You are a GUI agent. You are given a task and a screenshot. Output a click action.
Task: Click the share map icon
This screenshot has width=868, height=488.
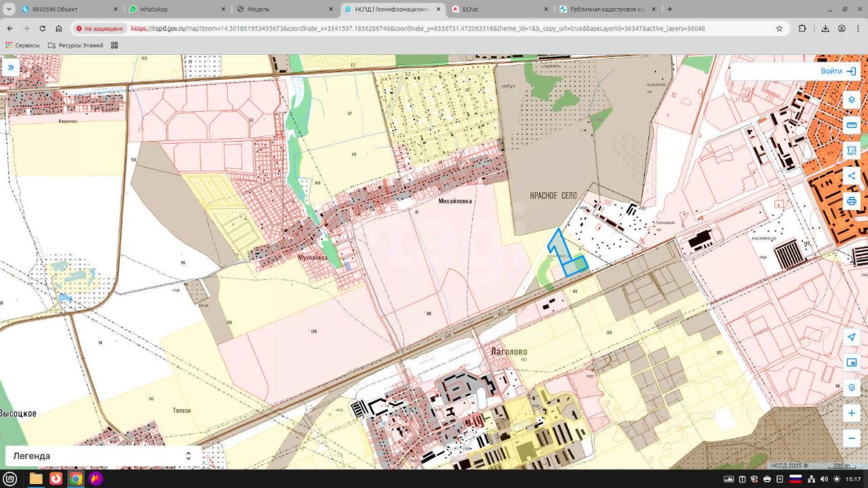pyautogui.click(x=852, y=176)
